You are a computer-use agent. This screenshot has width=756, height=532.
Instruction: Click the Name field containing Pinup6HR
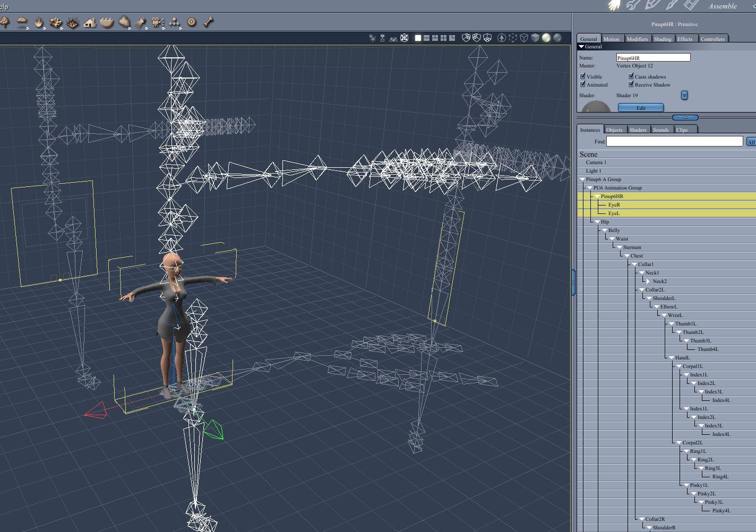(x=653, y=57)
